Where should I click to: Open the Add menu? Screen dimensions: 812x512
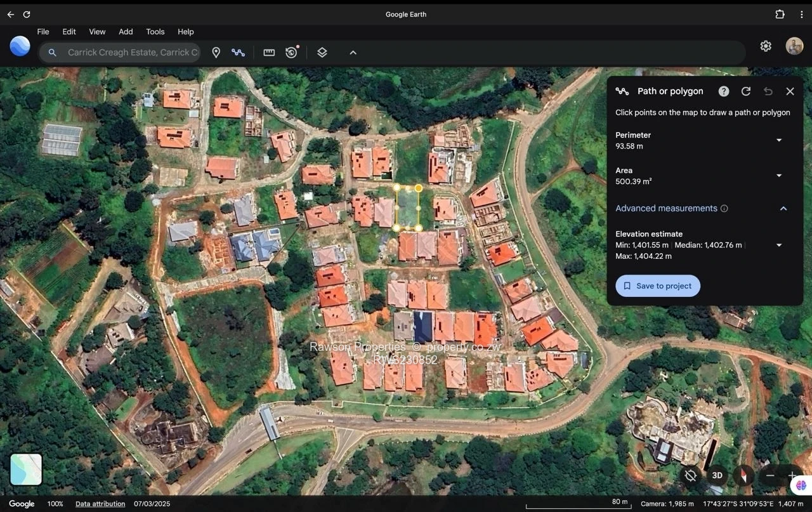coord(126,32)
